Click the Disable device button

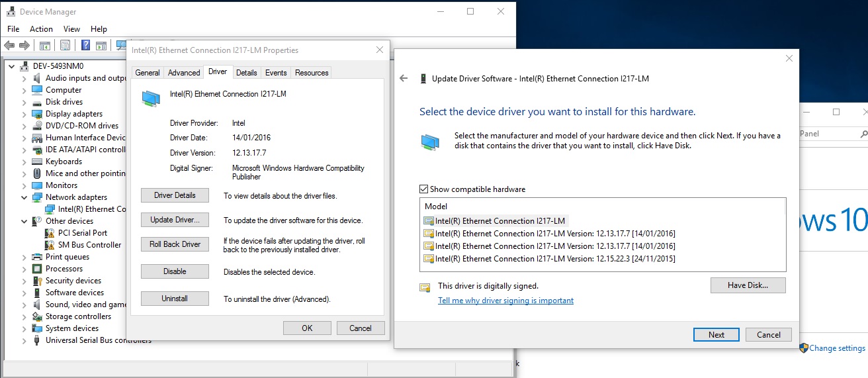coord(175,271)
